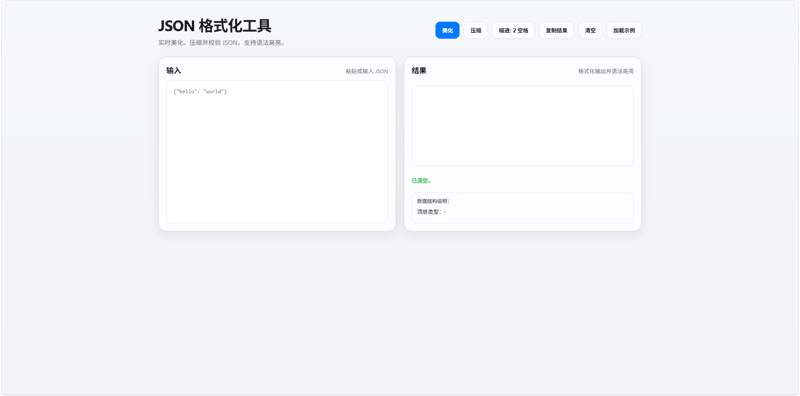Click the 复制结果 copy result button
Screen dimensions: 800x396
(x=557, y=30)
